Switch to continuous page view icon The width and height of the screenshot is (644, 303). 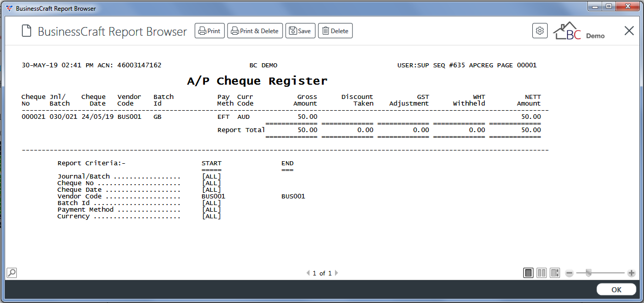555,273
